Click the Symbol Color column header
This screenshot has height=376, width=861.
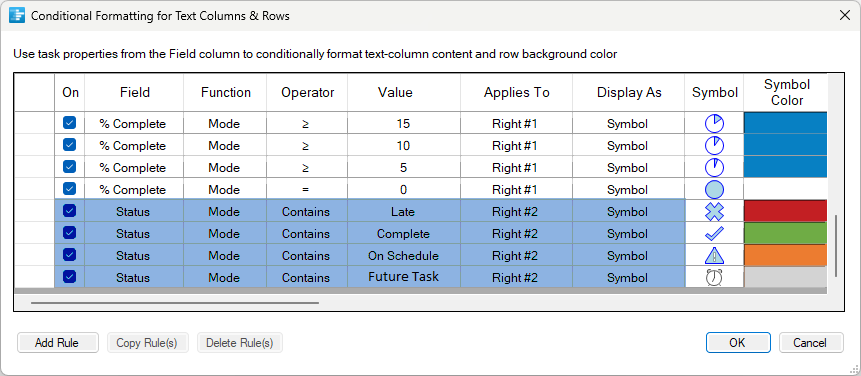(786, 93)
